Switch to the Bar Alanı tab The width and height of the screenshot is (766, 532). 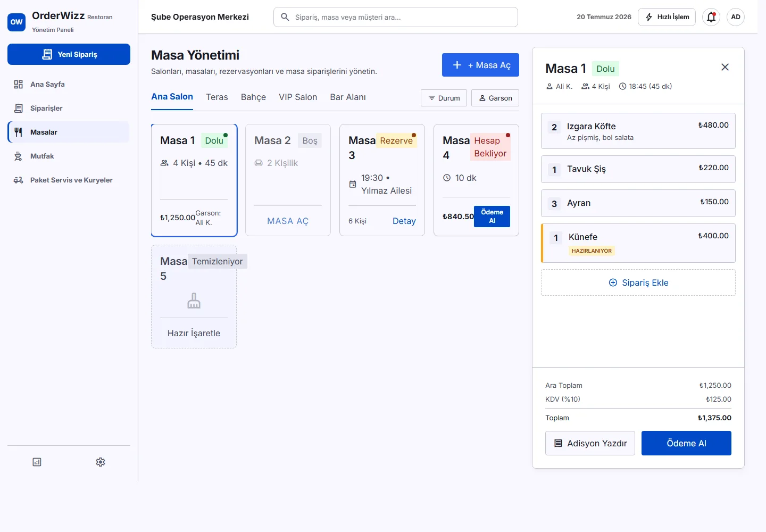coord(348,97)
